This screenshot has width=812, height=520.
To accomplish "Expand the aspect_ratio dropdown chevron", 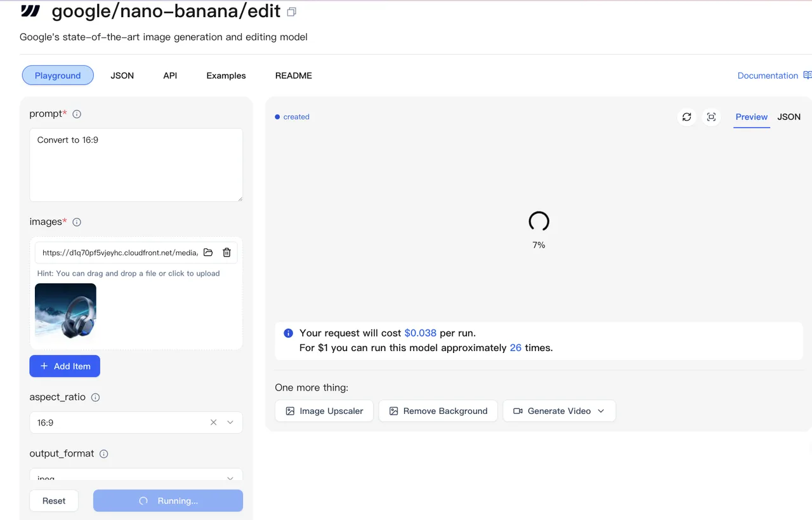I will tap(230, 422).
